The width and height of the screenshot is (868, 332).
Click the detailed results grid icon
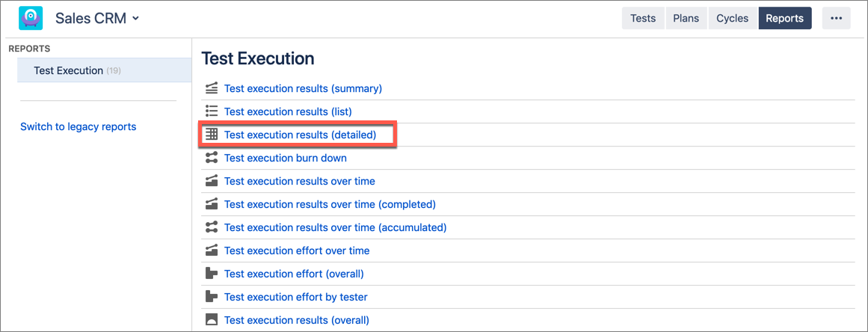212,135
